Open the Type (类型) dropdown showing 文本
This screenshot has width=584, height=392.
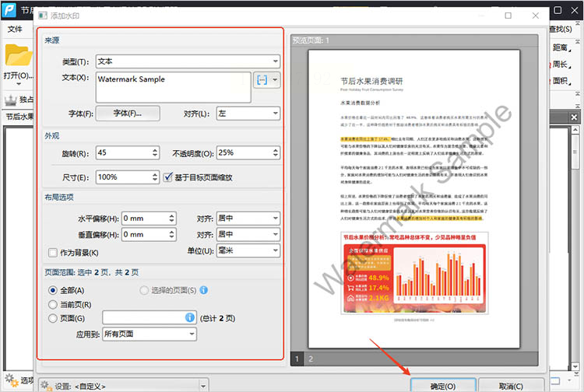(x=188, y=61)
